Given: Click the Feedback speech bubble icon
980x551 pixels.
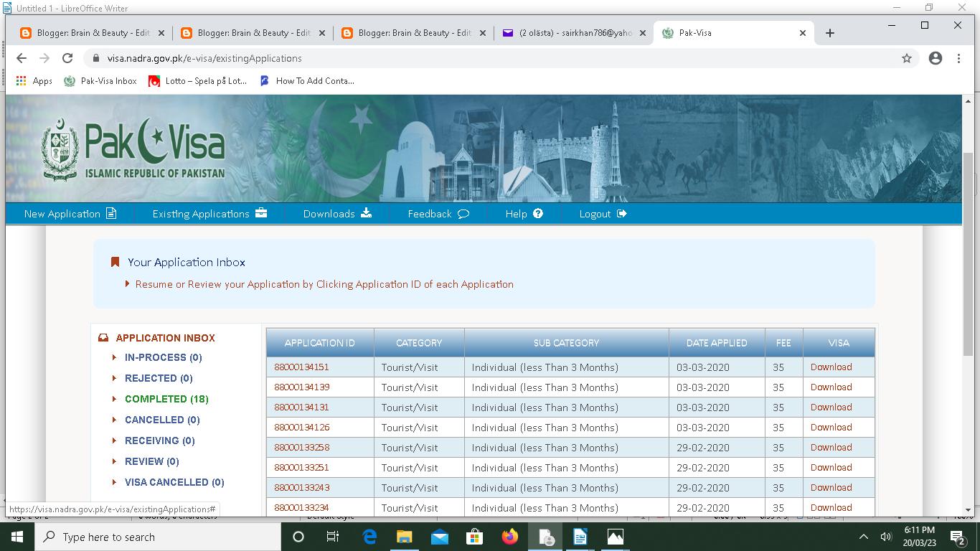Looking at the screenshot, I should pyautogui.click(x=463, y=213).
